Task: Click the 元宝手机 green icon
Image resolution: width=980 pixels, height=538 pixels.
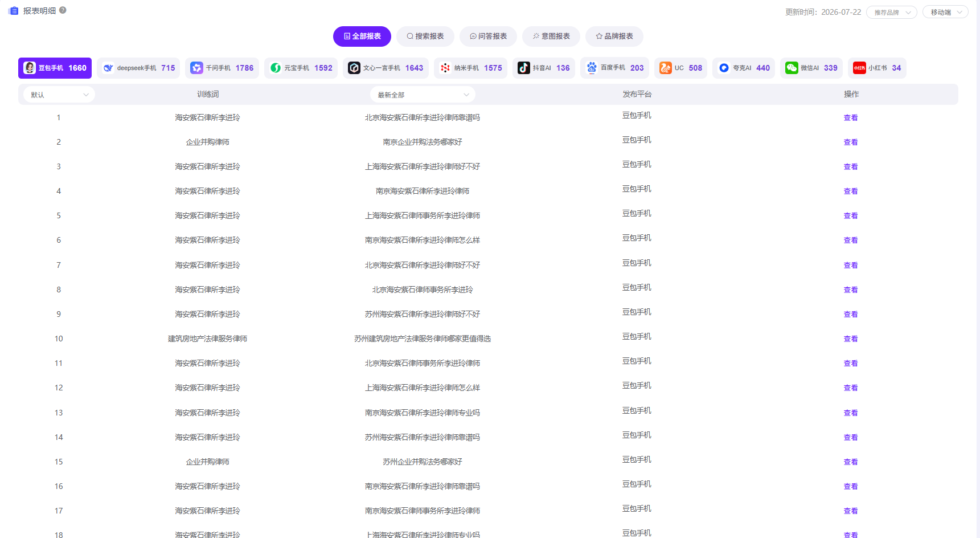Action: [276, 68]
